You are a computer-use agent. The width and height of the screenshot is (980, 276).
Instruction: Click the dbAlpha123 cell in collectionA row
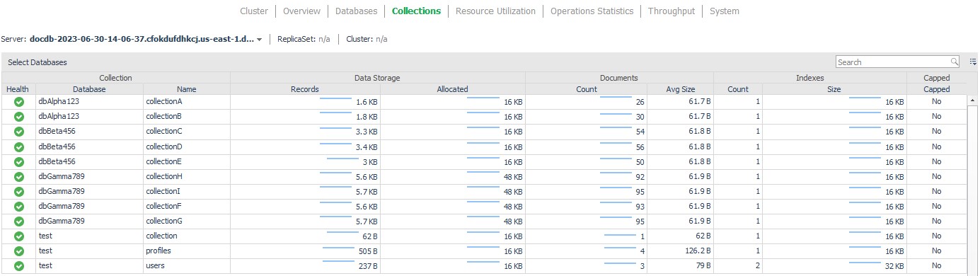(89, 102)
